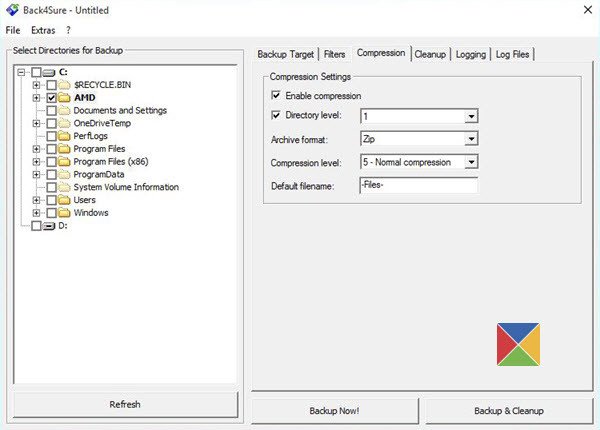Open the Directory level dropdown
The width and height of the screenshot is (600, 430).
tap(471, 116)
